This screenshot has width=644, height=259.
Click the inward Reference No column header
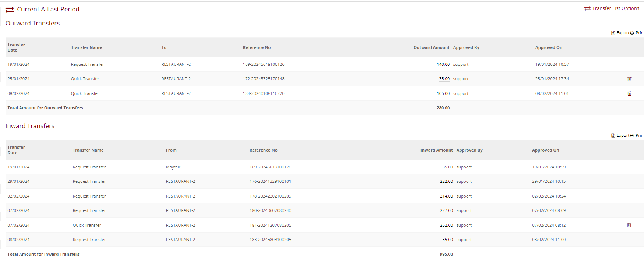tap(263, 150)
